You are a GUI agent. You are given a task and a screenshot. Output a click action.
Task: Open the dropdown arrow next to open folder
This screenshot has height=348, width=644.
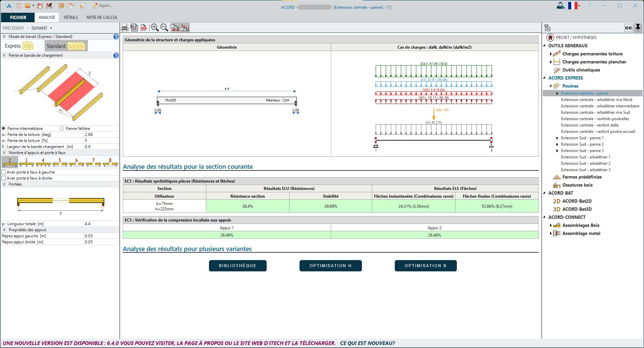click(x=34, y=6)
